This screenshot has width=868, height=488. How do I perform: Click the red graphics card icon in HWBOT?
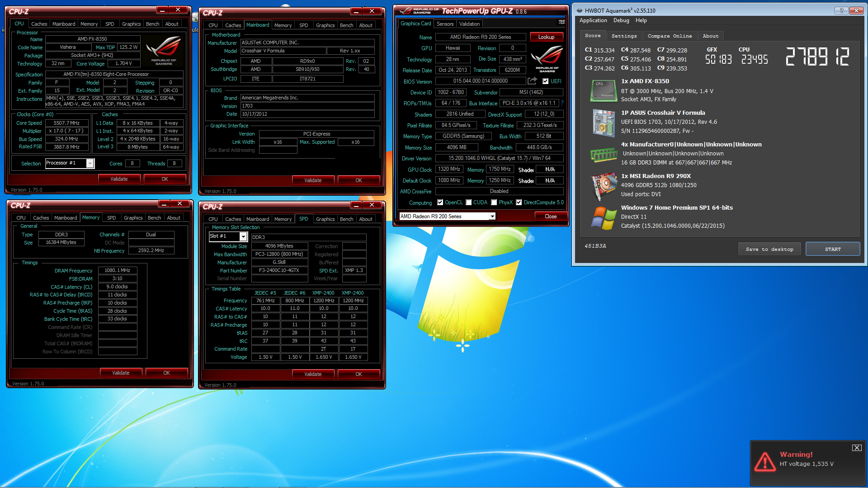tap(604, 186)
